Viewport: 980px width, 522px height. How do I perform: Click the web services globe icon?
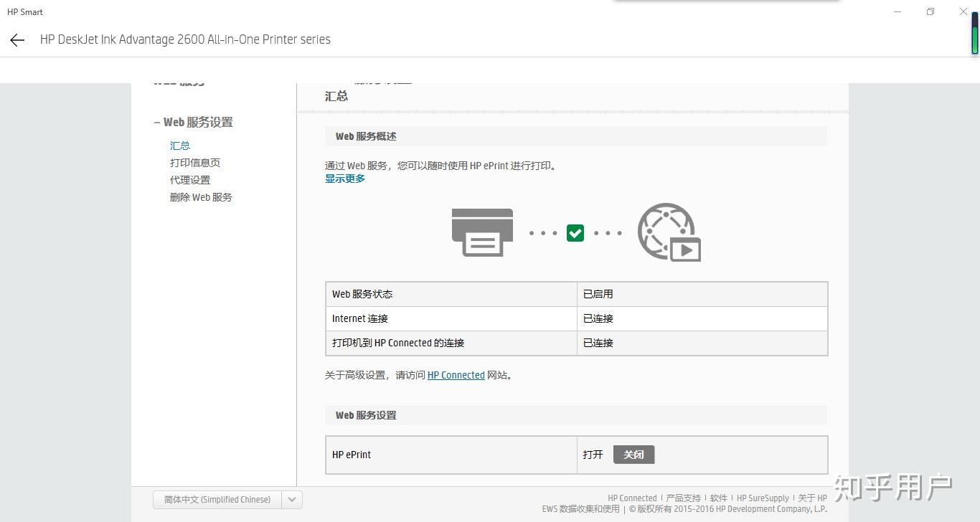pyautogui.click(x=669, y=232)
